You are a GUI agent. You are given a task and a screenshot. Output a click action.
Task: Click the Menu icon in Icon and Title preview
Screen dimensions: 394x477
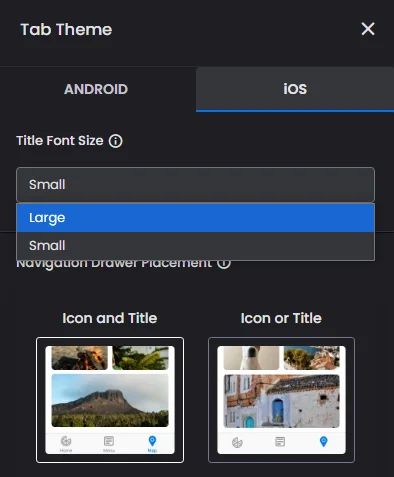[109, 441]
